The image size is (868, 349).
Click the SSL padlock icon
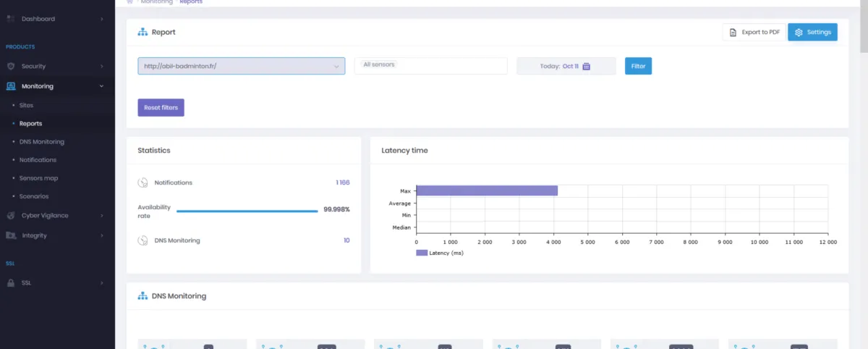click(x=11, y=282)
